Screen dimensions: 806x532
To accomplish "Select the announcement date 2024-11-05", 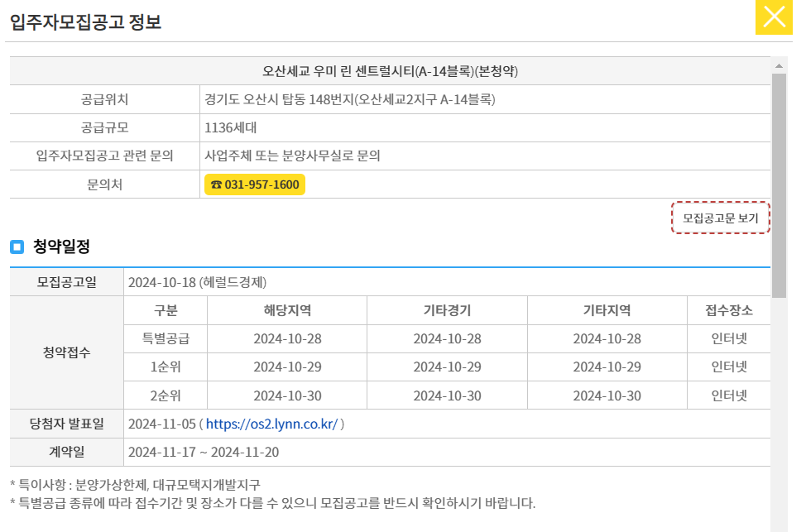I will click(x=162, y=424).
